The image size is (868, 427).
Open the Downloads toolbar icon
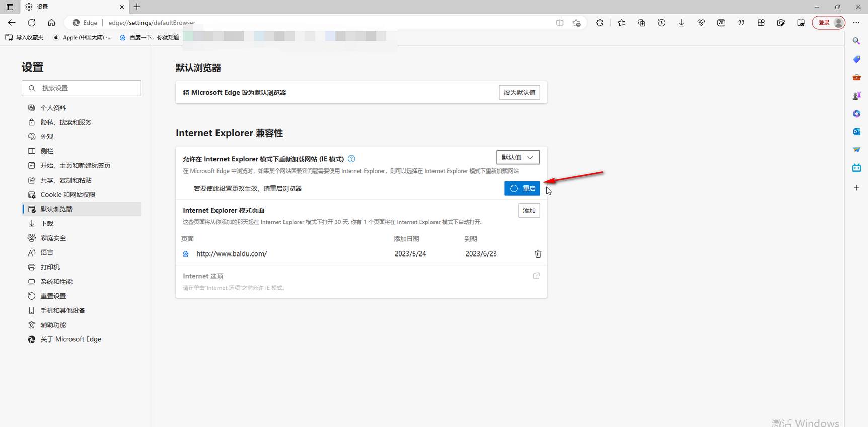click(x=681, y=23)
